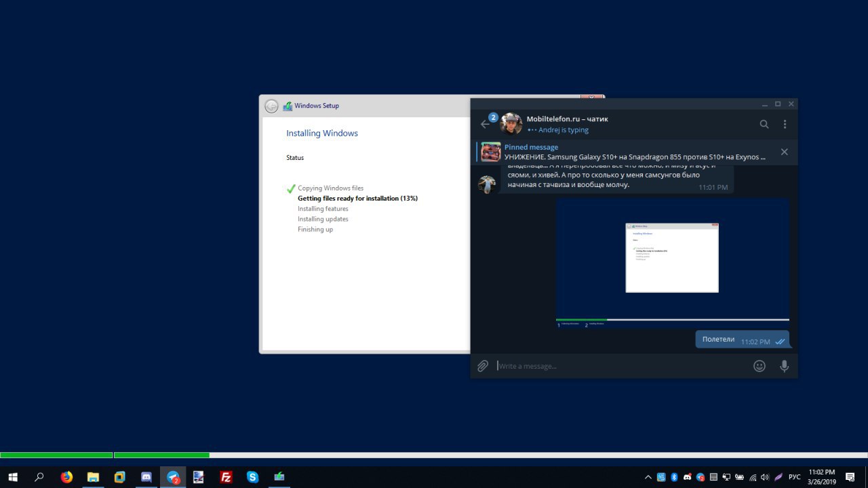Expand hidden system tray icons chevron
The width and height of the screenshot is (868, 488).
(x=648, y=477)
